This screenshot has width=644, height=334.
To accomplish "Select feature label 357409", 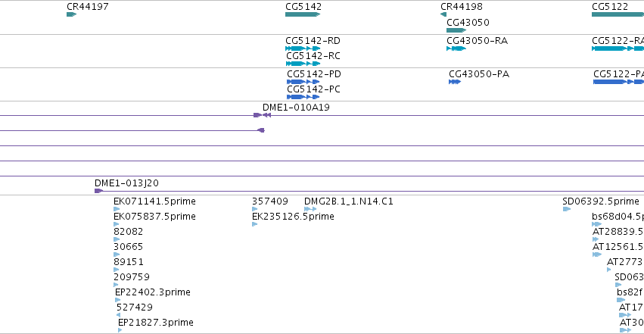I will pos(270,201).
